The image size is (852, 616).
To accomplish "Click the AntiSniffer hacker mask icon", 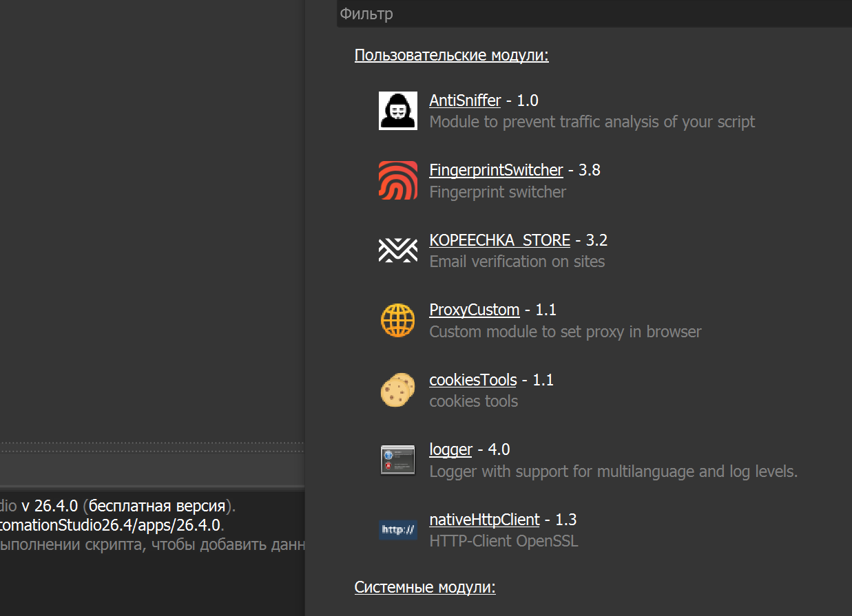I will pos(397,111).
